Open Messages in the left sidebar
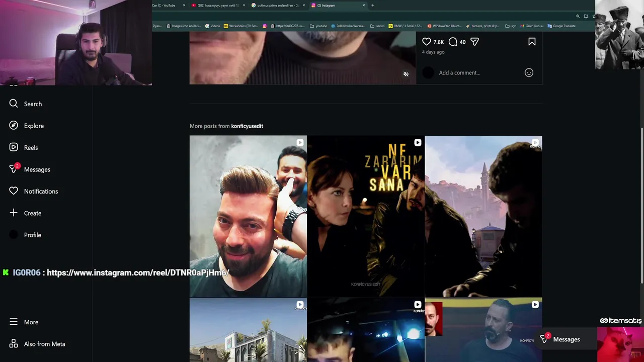644x362 pixels. point(29,169)
